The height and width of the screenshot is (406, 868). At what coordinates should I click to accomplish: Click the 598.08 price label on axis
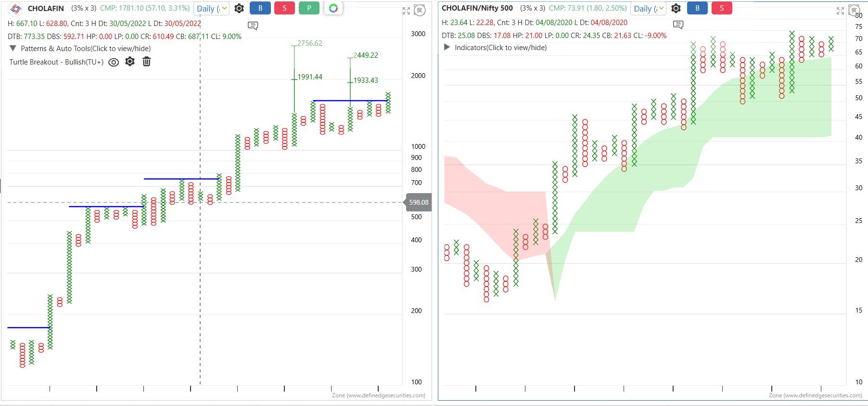tap(419, 202)
